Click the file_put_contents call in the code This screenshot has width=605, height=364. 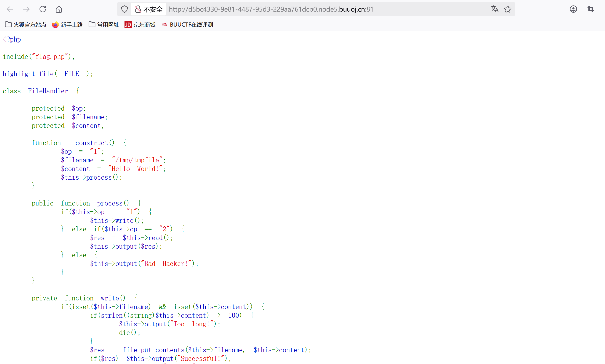(153, 350)
